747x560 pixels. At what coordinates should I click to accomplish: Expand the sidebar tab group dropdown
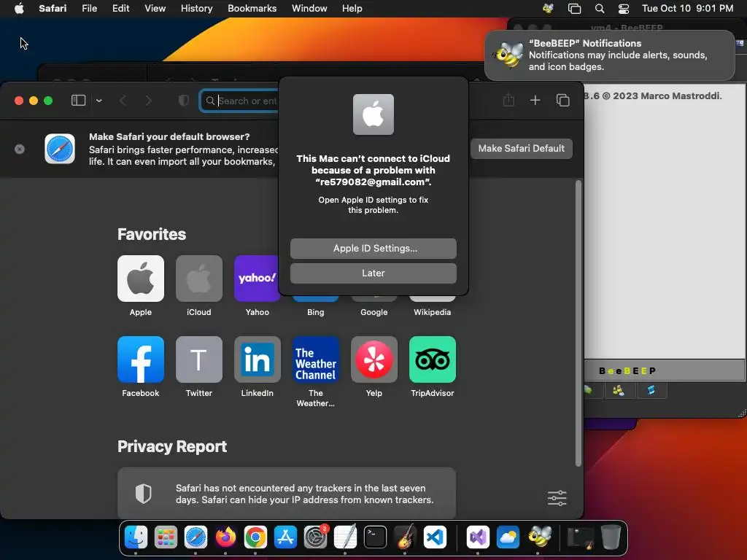coord(99,101)
